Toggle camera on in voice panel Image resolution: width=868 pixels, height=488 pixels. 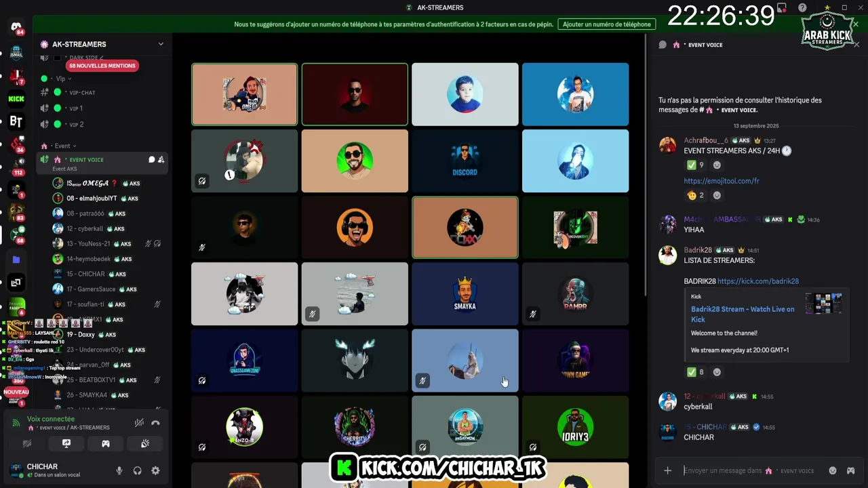pyautogui.click(x=27, y=444)
